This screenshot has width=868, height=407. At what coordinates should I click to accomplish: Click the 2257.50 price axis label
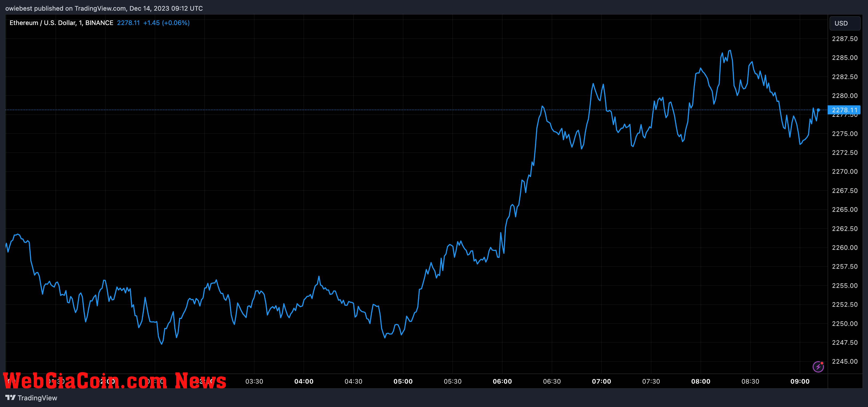tap(845, 267)
